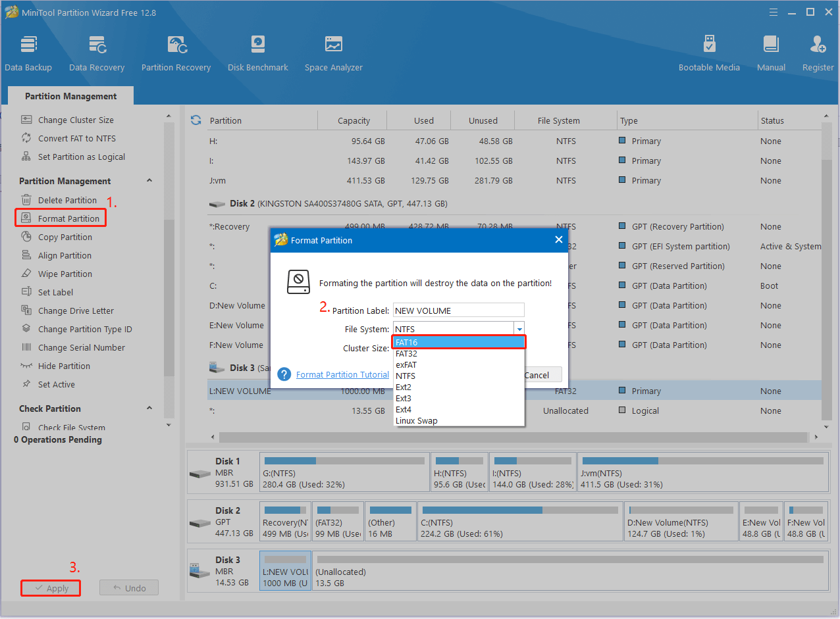Select FAT16 from file system list
840x619 pixels.
tap(459, 342)
